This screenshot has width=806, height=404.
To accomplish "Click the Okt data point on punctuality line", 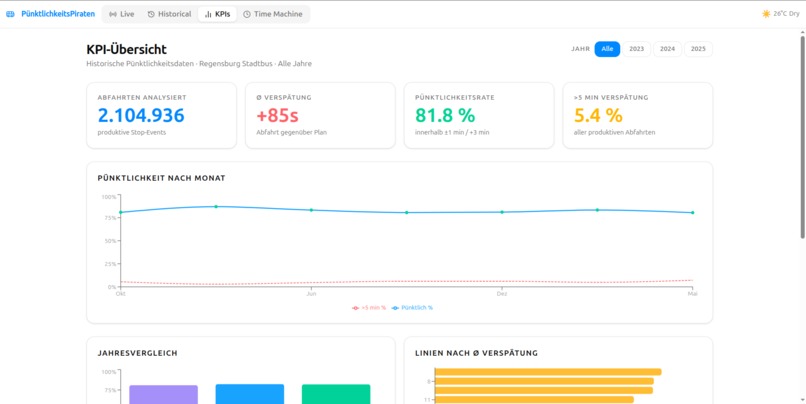I will (x=120, y=212).
